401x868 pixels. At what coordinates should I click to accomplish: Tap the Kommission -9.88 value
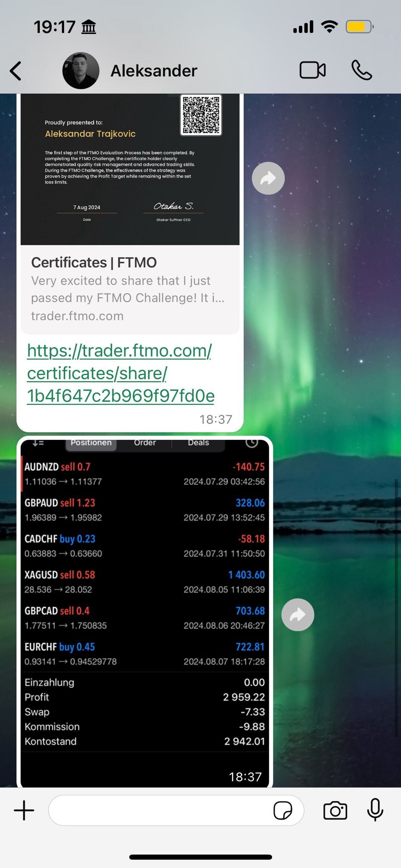point(252,727)
